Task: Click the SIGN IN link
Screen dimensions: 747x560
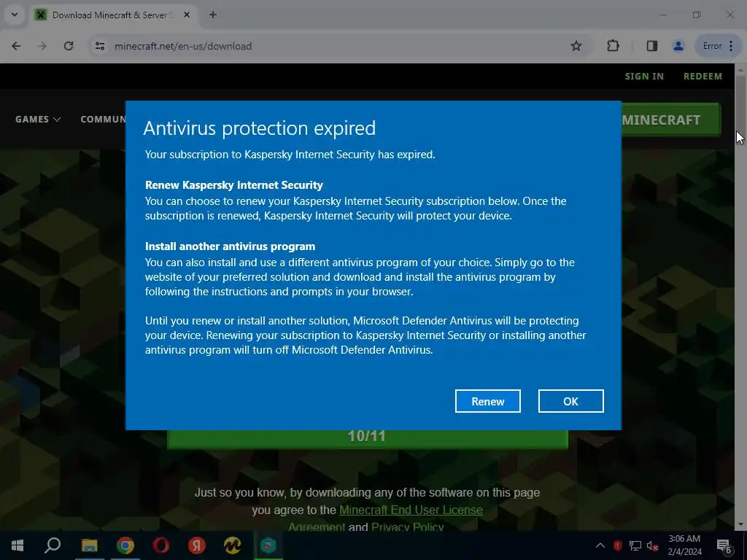Action: [x=644, y=76]
